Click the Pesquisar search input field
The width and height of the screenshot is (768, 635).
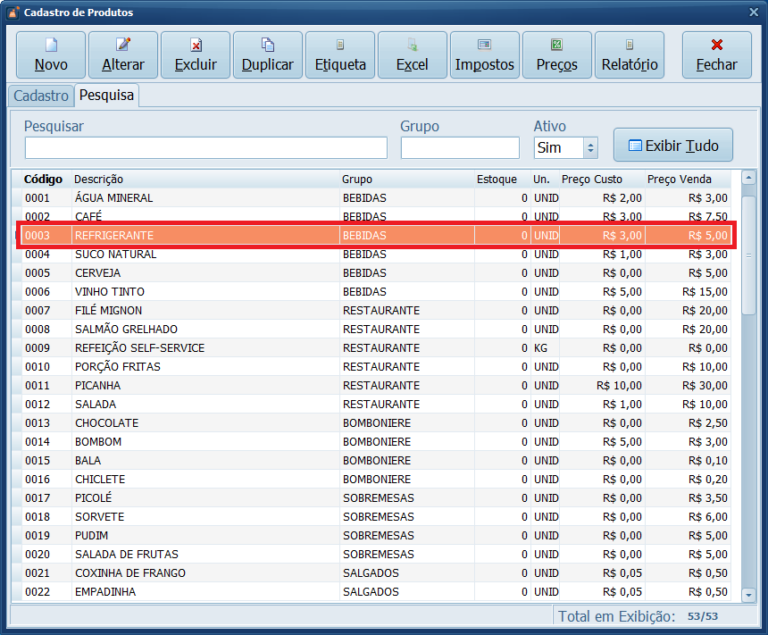click(205, 148)
